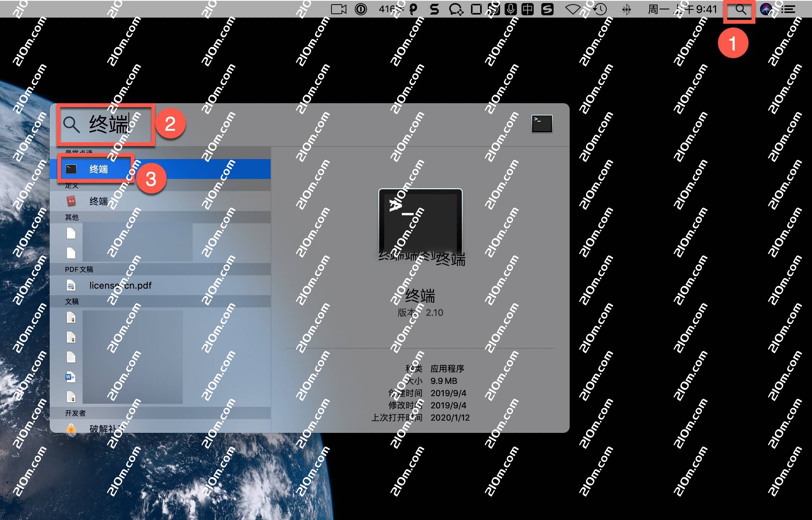Screen dimensions: 812x520
Task: Click the microphone dictation menu bar icon
Action: (510, 10)
